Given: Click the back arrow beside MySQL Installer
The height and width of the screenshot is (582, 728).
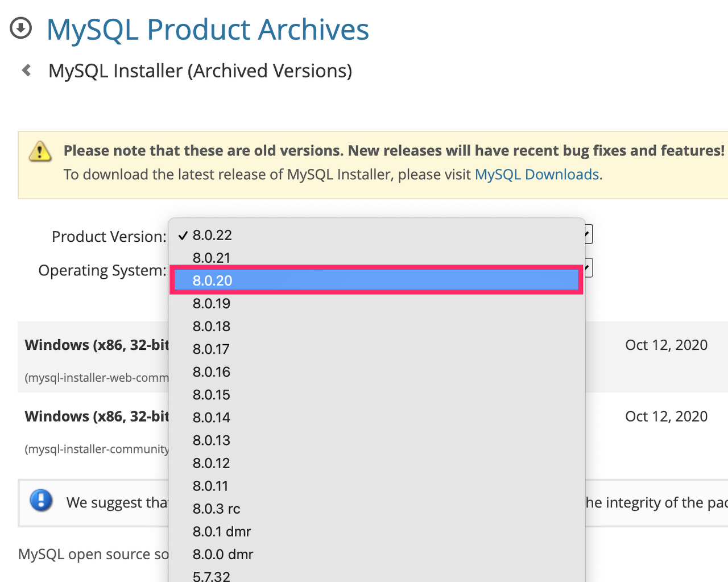Looking at the screenshot, I should point(26,71).
